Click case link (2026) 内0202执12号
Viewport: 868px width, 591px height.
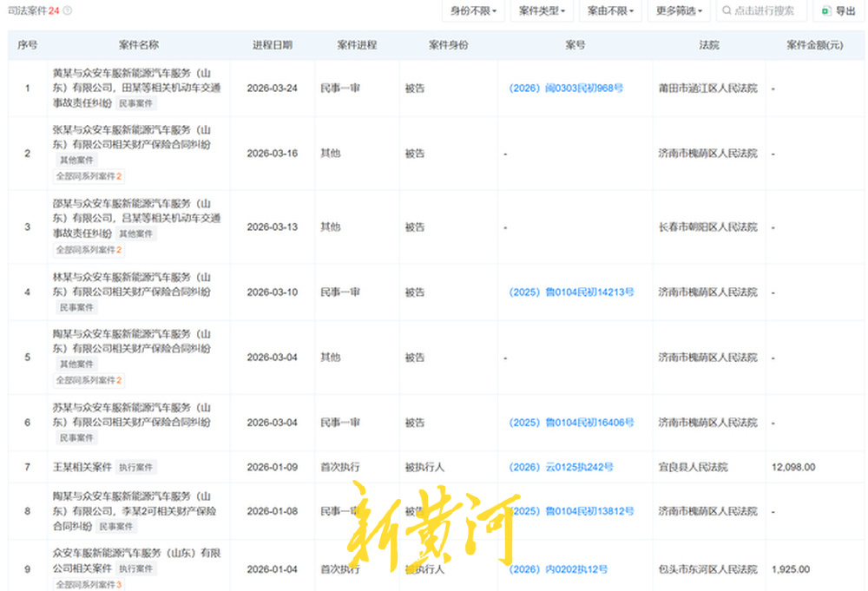click(558, 569)
